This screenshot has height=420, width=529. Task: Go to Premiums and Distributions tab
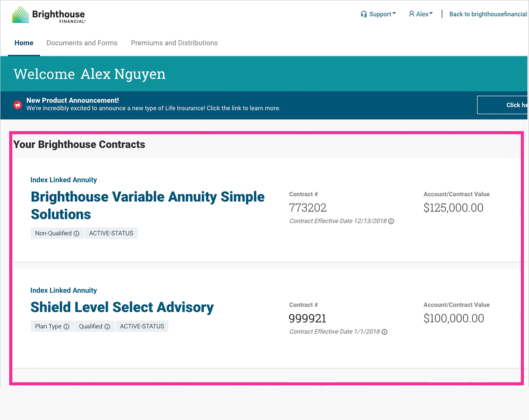click(x=174, y=43)
